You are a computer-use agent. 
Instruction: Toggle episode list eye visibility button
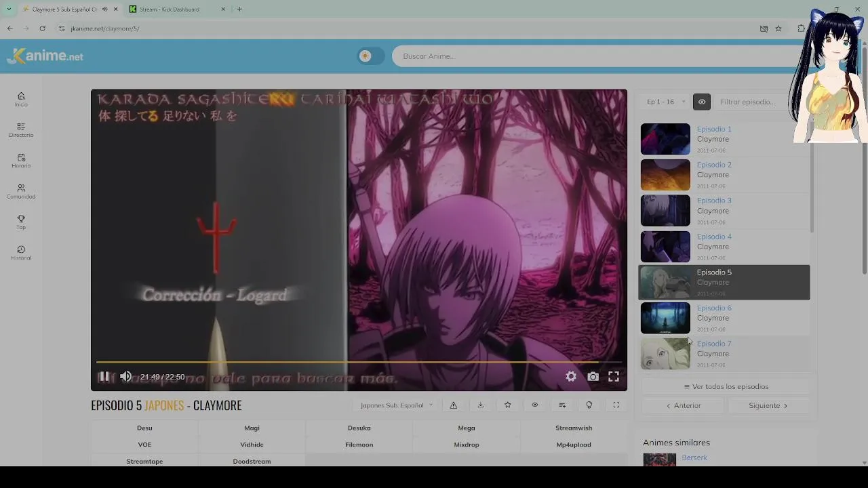click(x=702, y=102)
